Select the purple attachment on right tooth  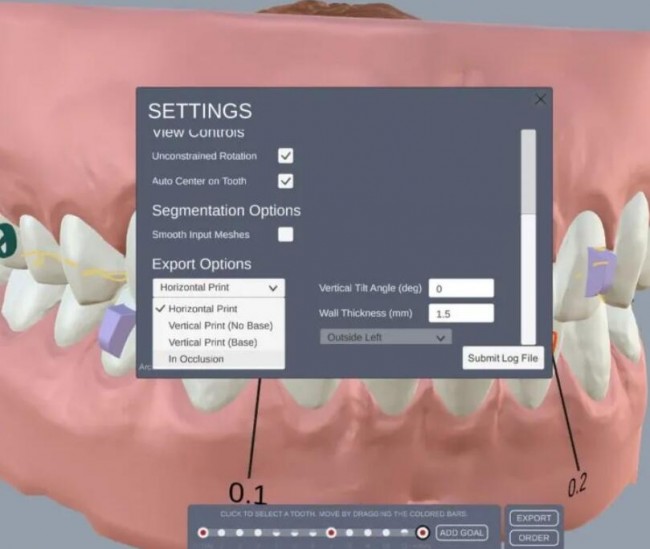(x=600, y=271)
